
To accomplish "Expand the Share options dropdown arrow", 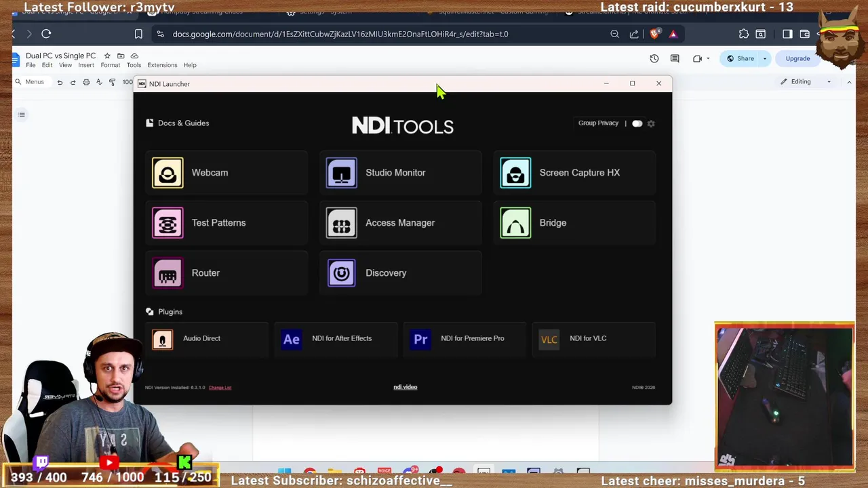I will 765,59.
